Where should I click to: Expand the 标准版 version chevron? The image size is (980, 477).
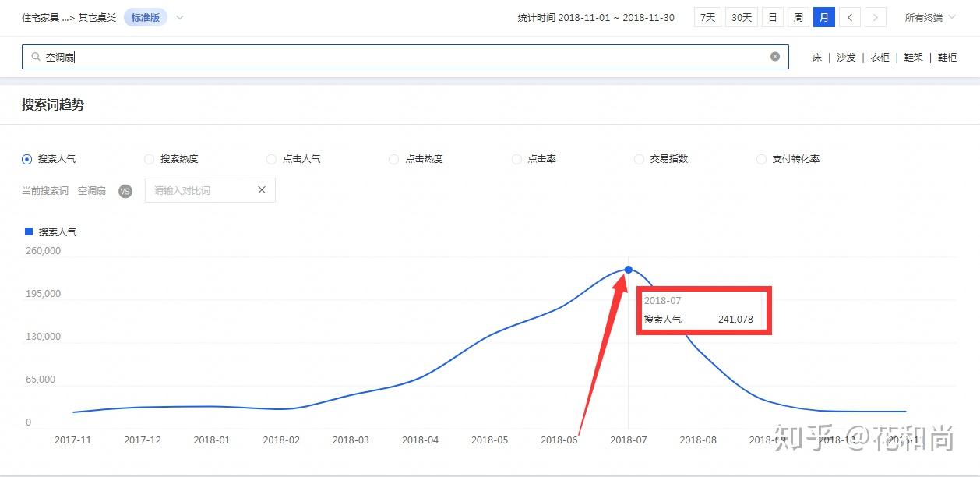(180, 17)
